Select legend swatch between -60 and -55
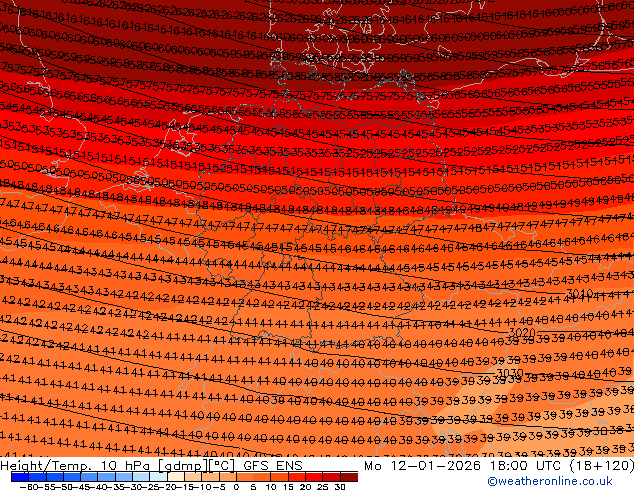The image size is (634, 490). [37, 477]
